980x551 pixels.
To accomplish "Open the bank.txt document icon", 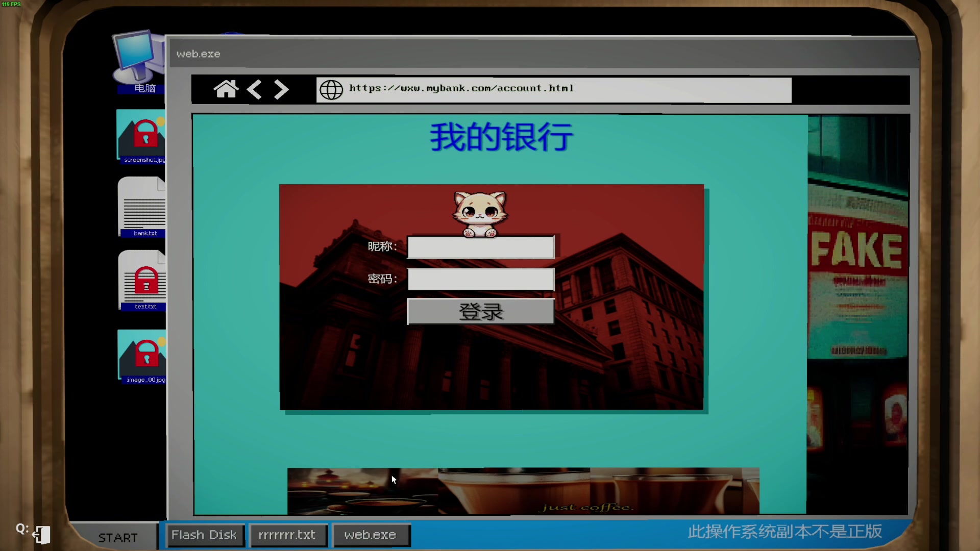I will point(142,207).
